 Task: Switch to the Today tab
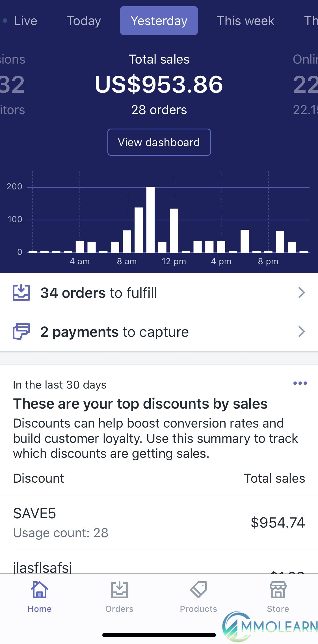84,21
